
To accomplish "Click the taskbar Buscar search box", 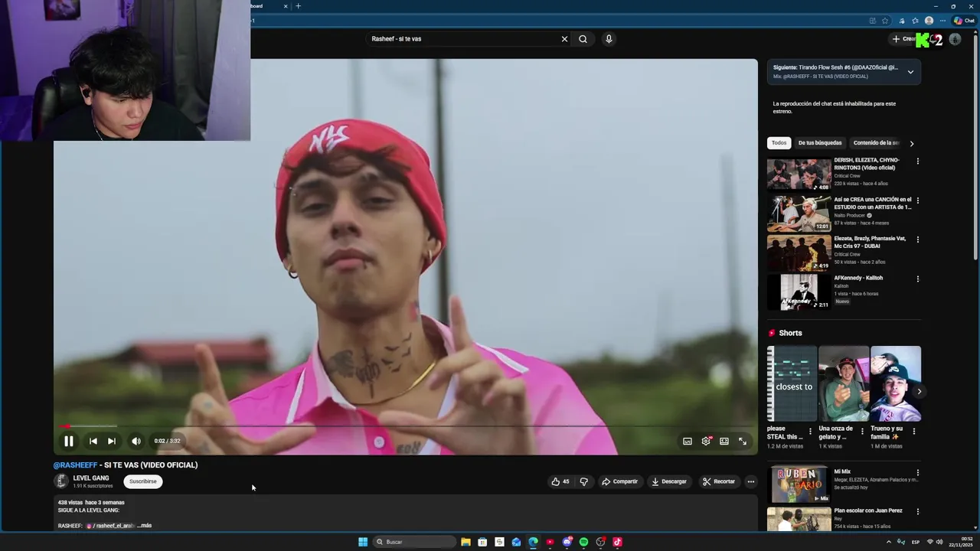I will point(414,542).
